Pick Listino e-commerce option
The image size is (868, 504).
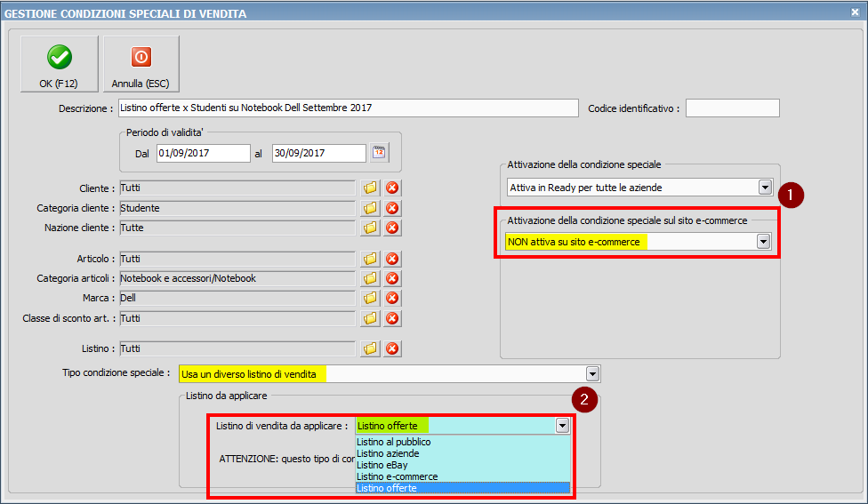(x=397, y=476)
